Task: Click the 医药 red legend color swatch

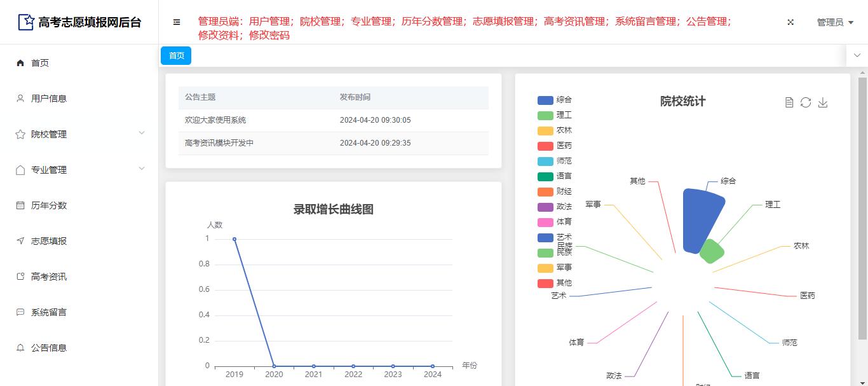Action: [545, 146]
